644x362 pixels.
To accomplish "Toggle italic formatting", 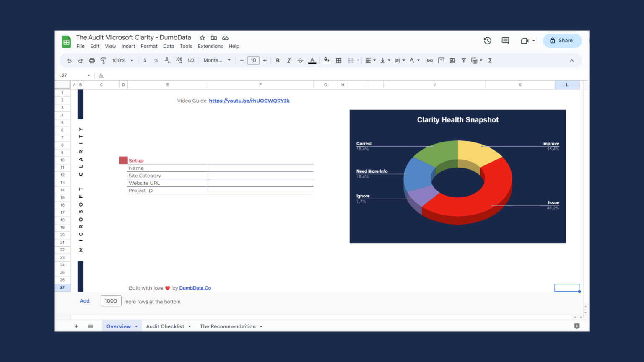I will [289, 61].
